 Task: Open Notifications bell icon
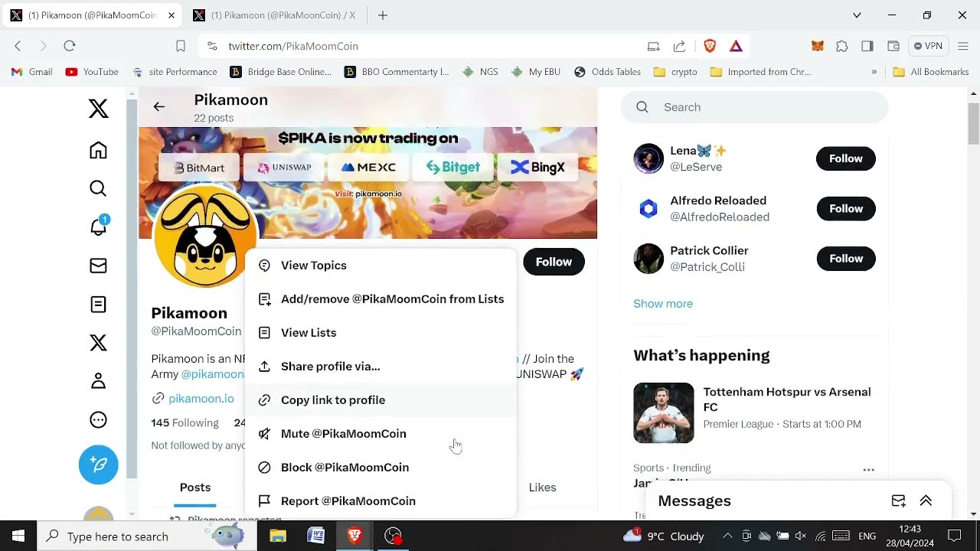[99, 227]
